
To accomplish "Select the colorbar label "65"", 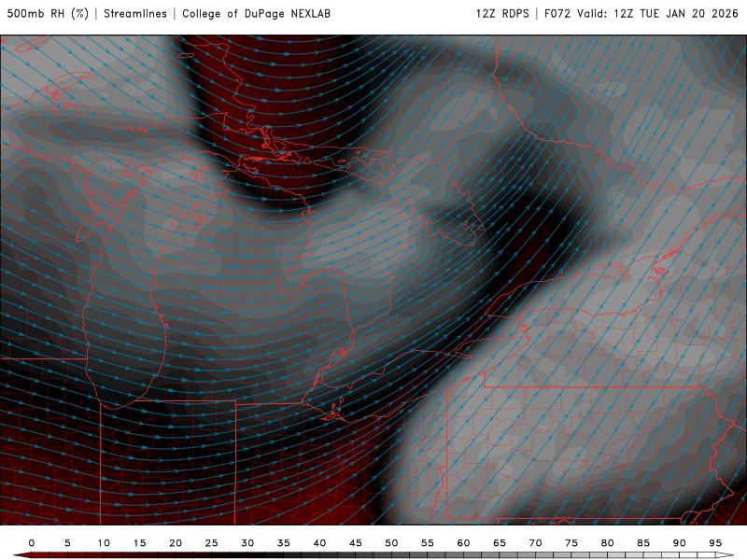I will click(x=500, y=543).
